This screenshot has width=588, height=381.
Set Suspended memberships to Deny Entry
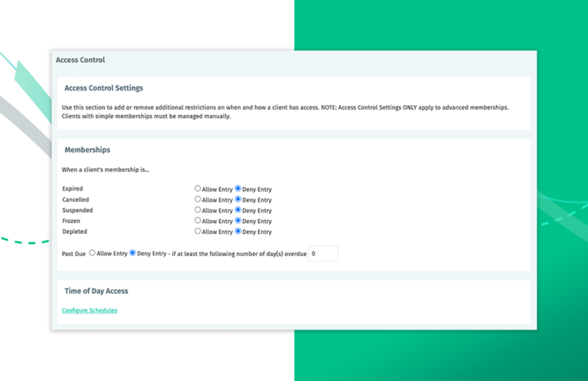tap(239, 210)
